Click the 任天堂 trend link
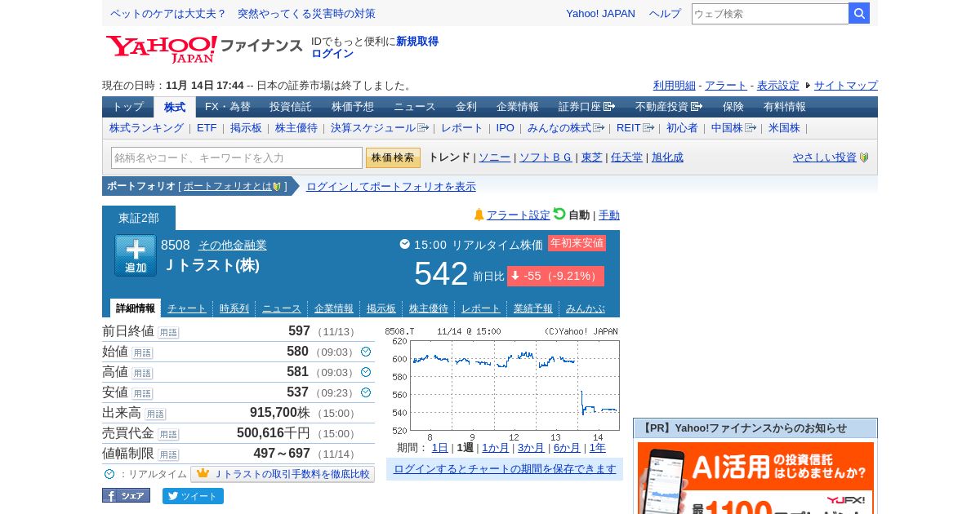The image size is (980, 514). coord(627,157)
